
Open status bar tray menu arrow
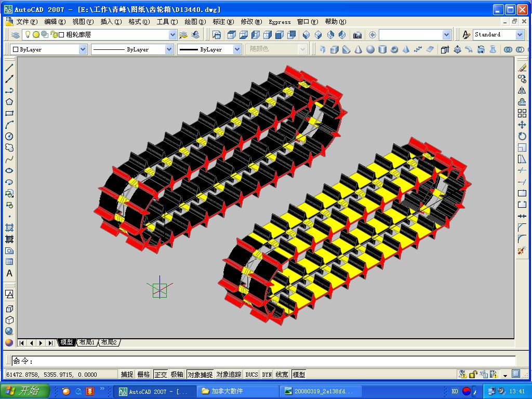point(505,375)
